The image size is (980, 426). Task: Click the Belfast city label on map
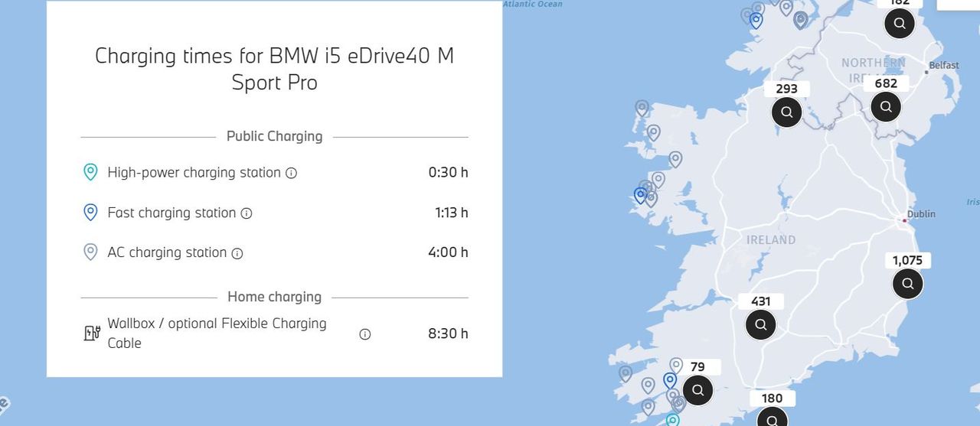pyautogui.click(x=943, y=66)
